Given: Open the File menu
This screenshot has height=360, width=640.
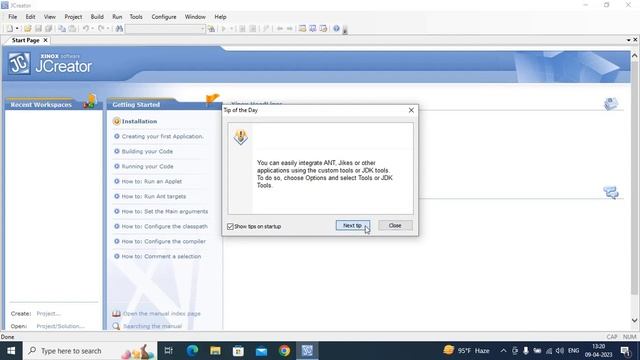Looking at the screenshot, I should click(13, 17).
